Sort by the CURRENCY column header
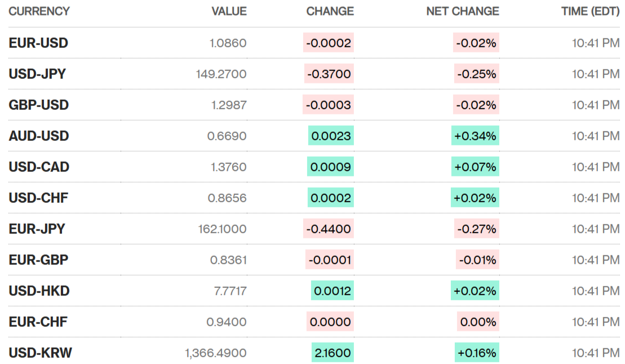The height and width of the screenshot is (364, 625). click(x=39, y=11)
